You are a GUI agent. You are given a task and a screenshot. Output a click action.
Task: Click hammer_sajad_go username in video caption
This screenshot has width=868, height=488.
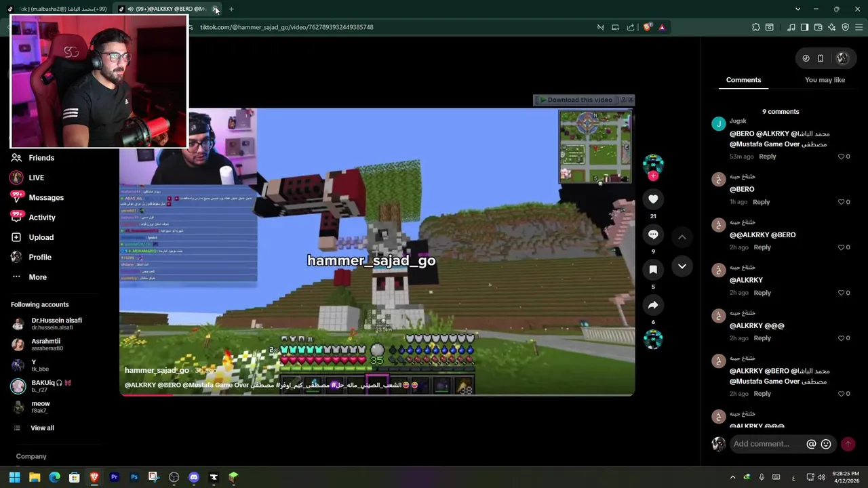(157, 371)
